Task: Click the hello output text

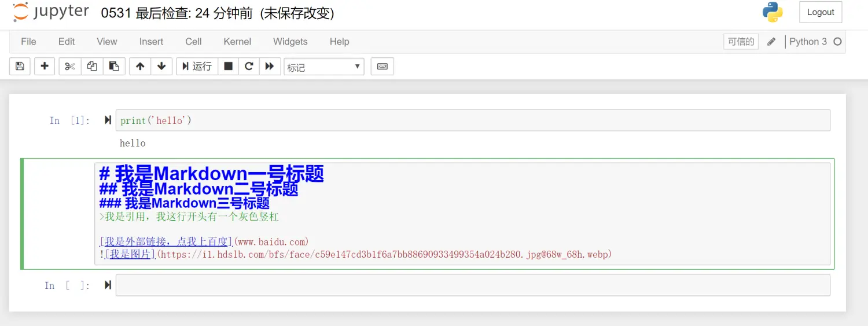Action: (133, 143)
